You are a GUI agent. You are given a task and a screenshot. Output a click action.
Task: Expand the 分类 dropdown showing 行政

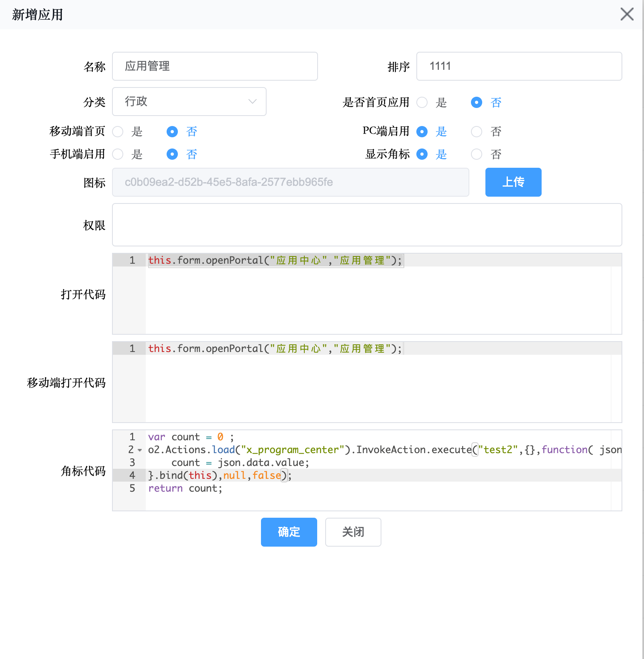coord(189,102)
